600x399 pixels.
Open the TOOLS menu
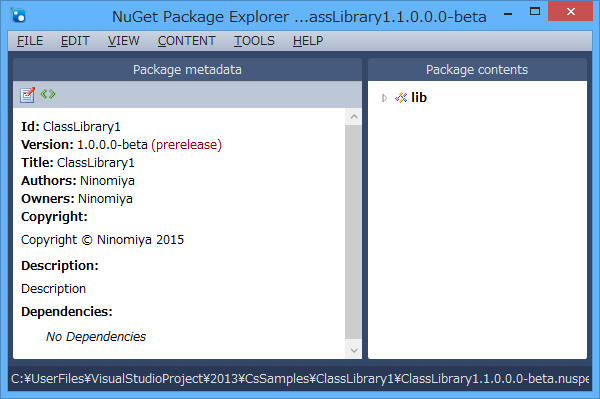[x=254, y=41]
